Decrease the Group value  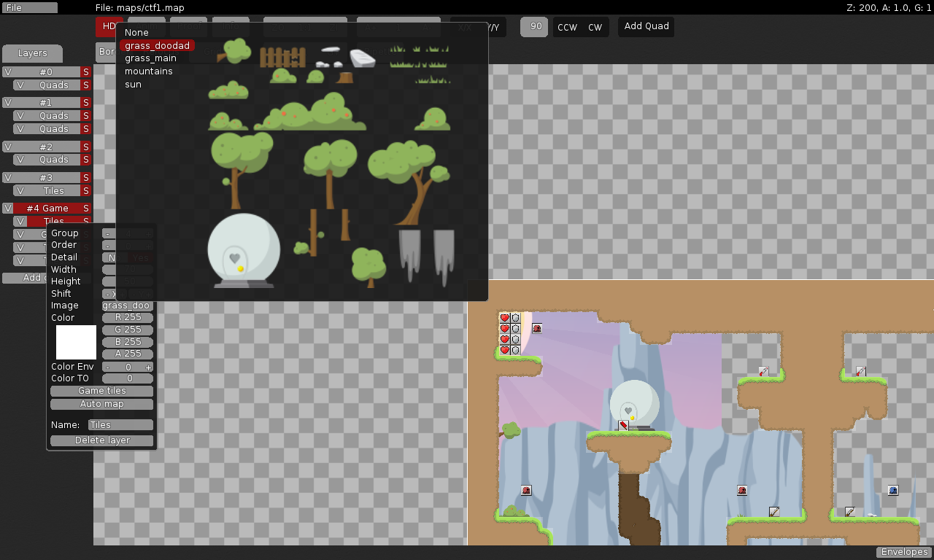[x=107, y=233]
